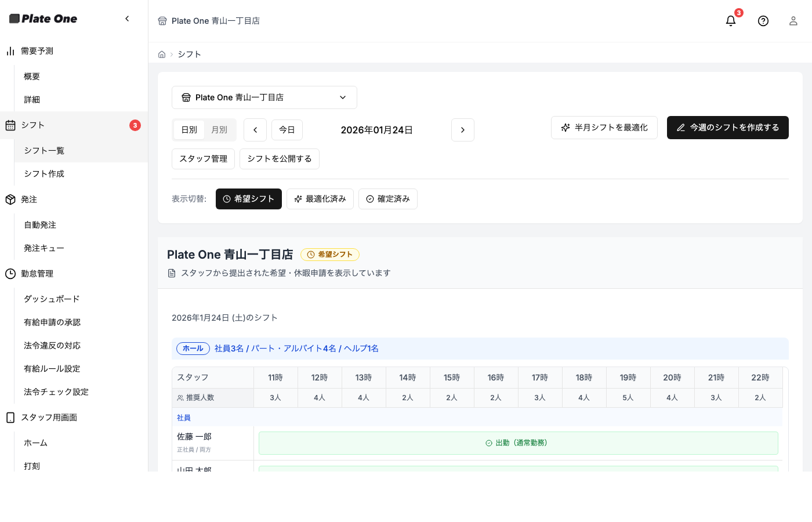The height and width of the screenshot is (522, 812).
Task: Toggle the 需要予測 sidebar section label
Action: (x=37, y=51)
